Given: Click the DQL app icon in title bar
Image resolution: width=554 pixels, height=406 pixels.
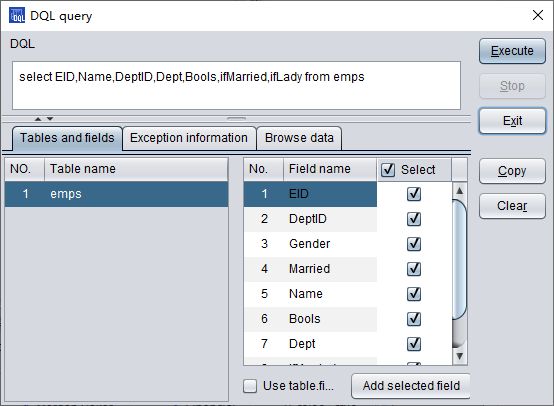Looking at the screenshot, I should click(x=17, y=16).
